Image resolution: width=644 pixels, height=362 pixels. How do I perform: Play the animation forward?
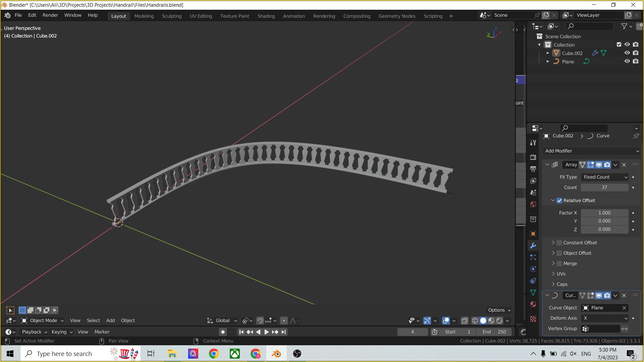[x=266, y=332]
